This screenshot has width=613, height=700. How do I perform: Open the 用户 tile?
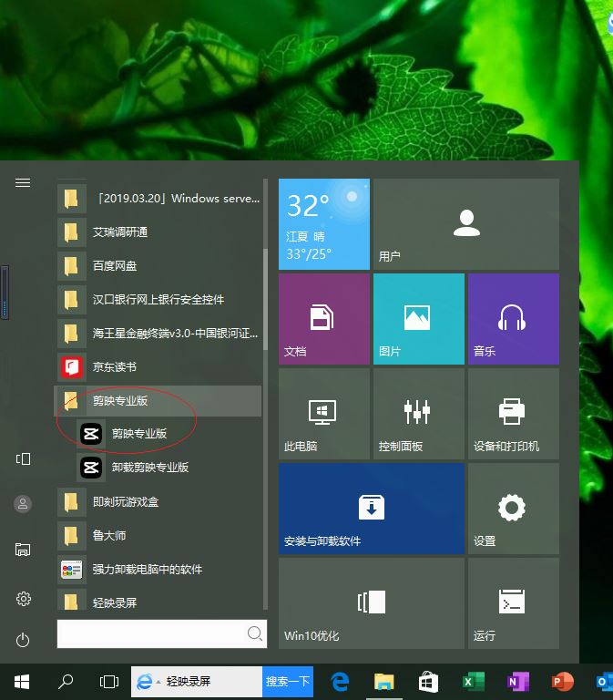pyautogui.click(x=466, y=224)
